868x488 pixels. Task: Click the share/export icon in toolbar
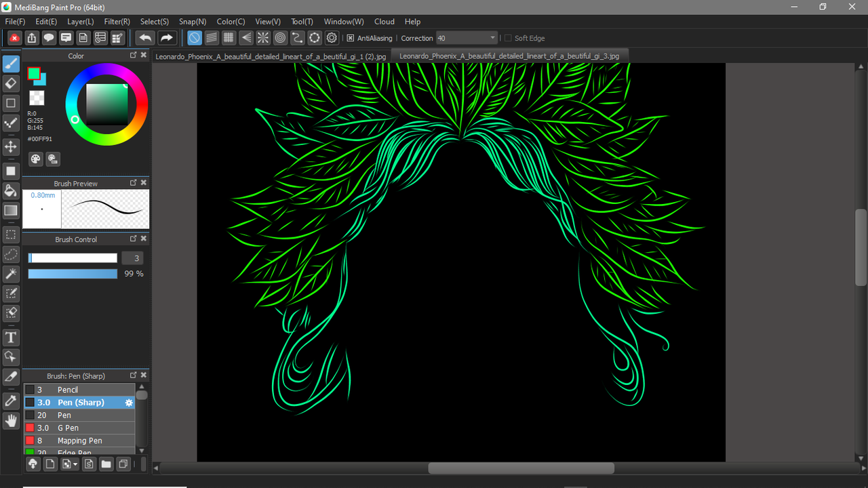pos(32,38)
